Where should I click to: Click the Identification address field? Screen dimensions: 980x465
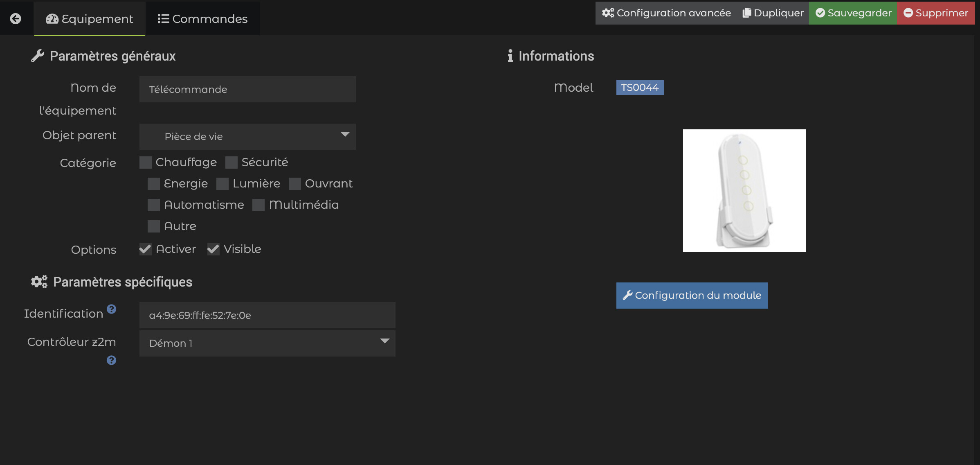tap(267, 315)
